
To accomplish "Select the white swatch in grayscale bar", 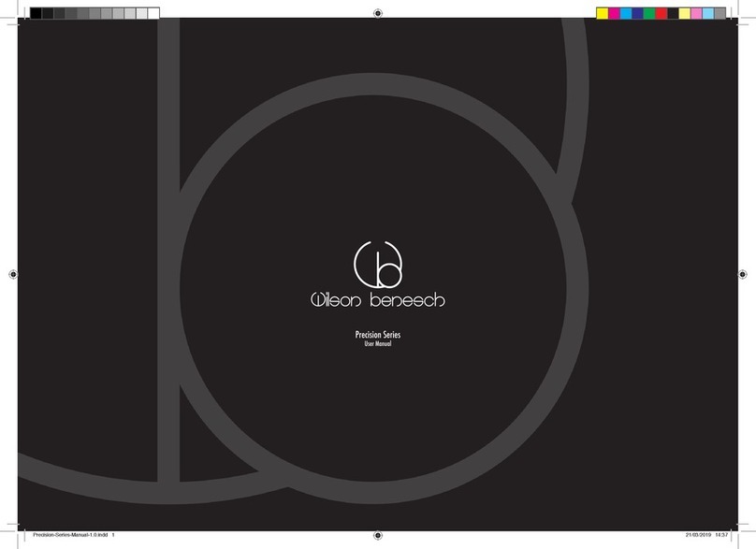I will [x=153, y=13].
